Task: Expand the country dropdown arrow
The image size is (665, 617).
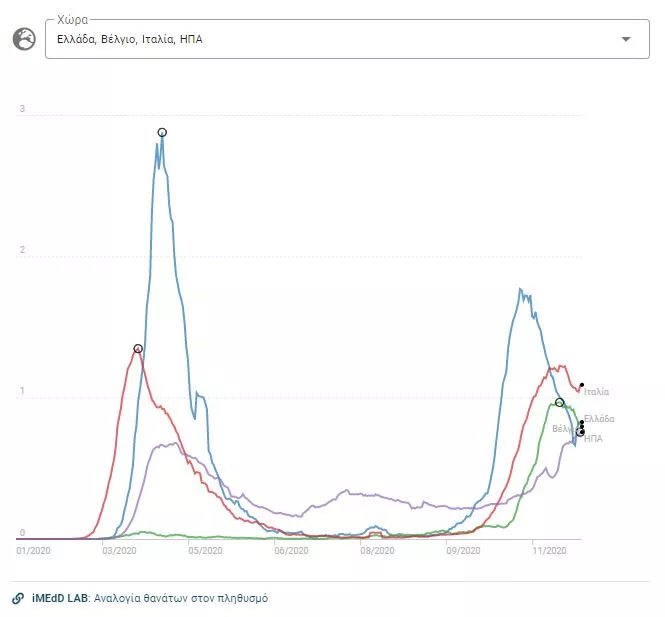Action: click(626, 39)
